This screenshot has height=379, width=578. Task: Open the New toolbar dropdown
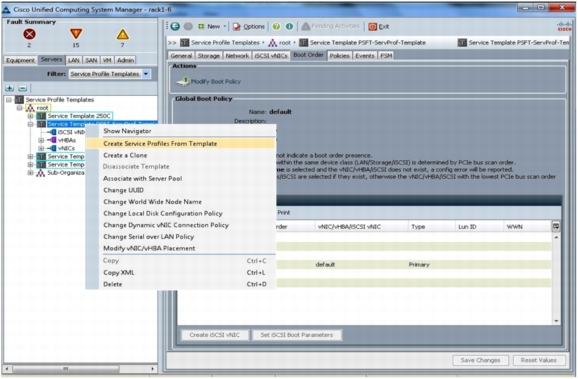tap(212, 26)
